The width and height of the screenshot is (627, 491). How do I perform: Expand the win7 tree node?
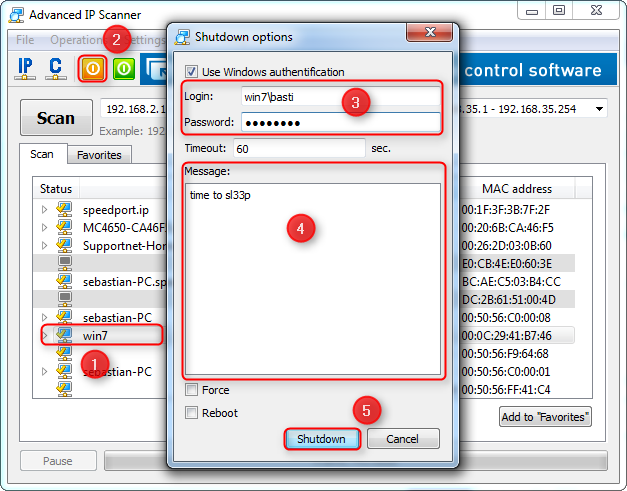click(45, 335)
